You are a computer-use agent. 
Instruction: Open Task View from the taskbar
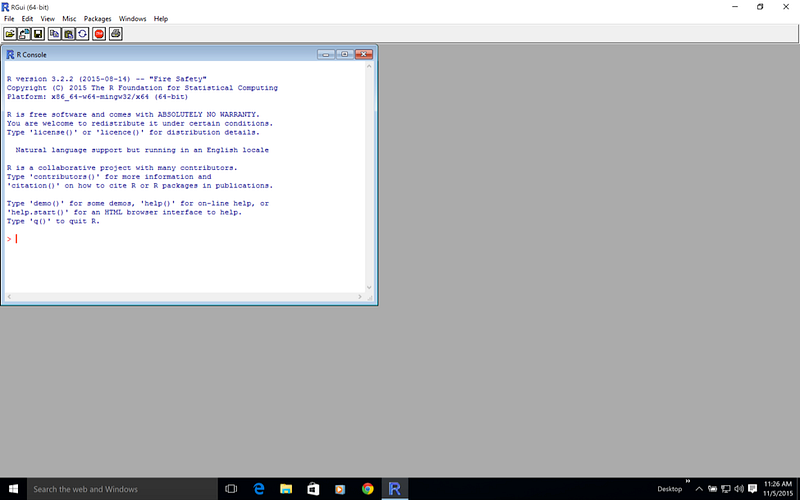[231, 489]
